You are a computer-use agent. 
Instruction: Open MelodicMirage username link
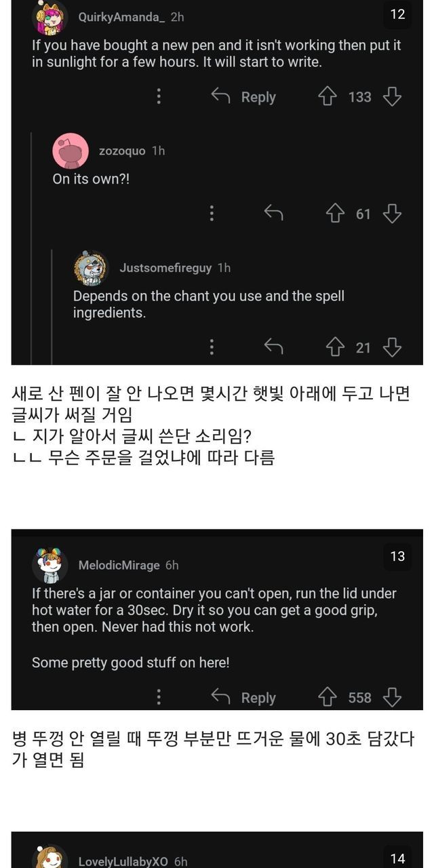pyautogui.click(x=119, y=565)
